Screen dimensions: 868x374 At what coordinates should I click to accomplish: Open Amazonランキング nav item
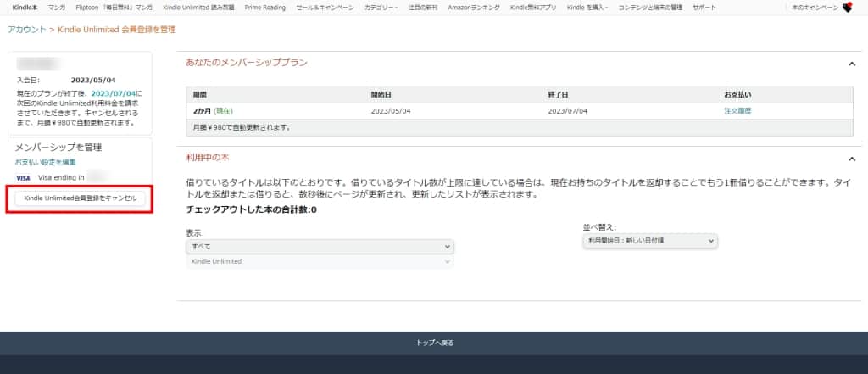[474, 8]
